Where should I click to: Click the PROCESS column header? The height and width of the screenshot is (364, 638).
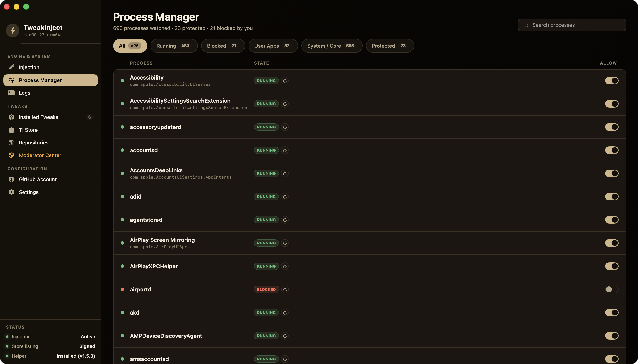coord(141,63)
